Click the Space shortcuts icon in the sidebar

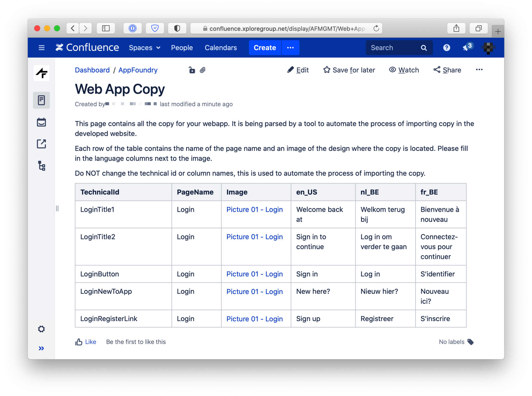tap(41, 144)
